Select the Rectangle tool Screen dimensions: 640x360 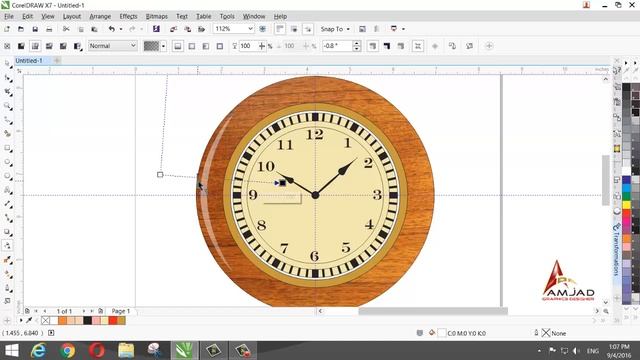pyautogui.click(x=7, y=148)
